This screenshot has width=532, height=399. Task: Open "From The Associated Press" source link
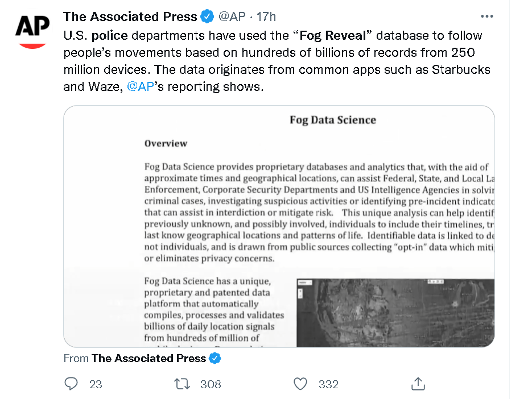(148, 358)
